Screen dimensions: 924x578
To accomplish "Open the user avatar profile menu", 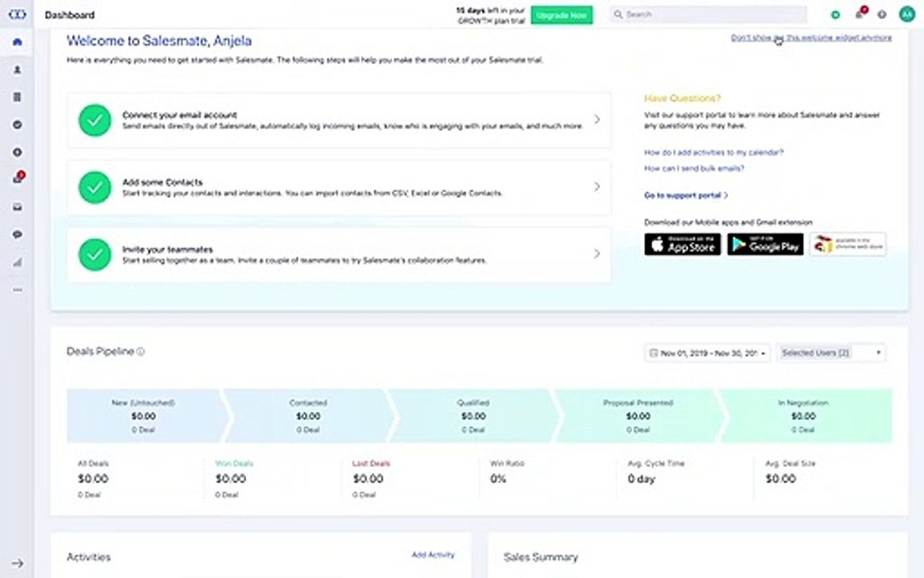I will 906,14.
